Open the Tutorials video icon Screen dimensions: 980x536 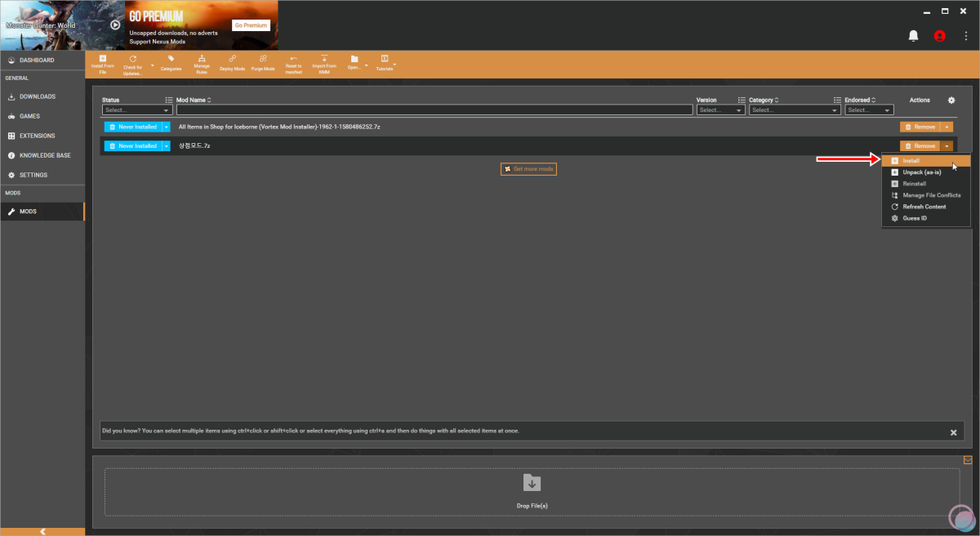click(x=385, y=59)
